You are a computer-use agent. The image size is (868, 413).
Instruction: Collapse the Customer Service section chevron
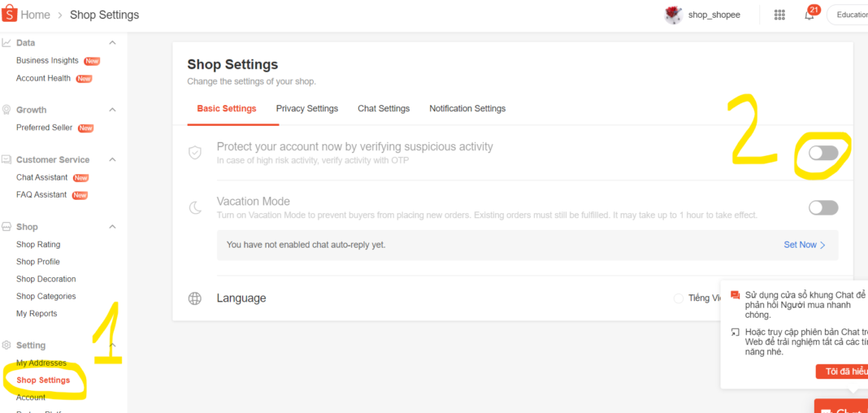tap(112, 159)
